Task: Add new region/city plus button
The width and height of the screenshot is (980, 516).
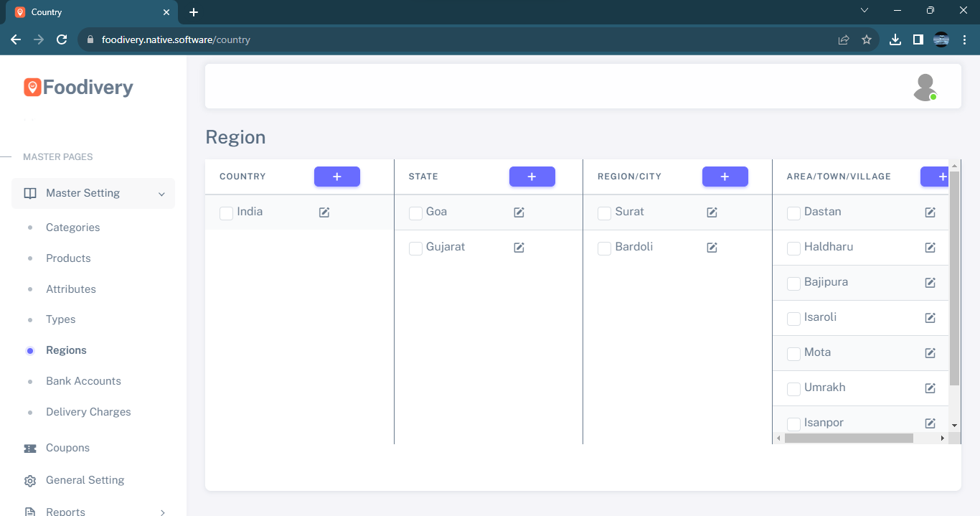Action: coord(725,177)
